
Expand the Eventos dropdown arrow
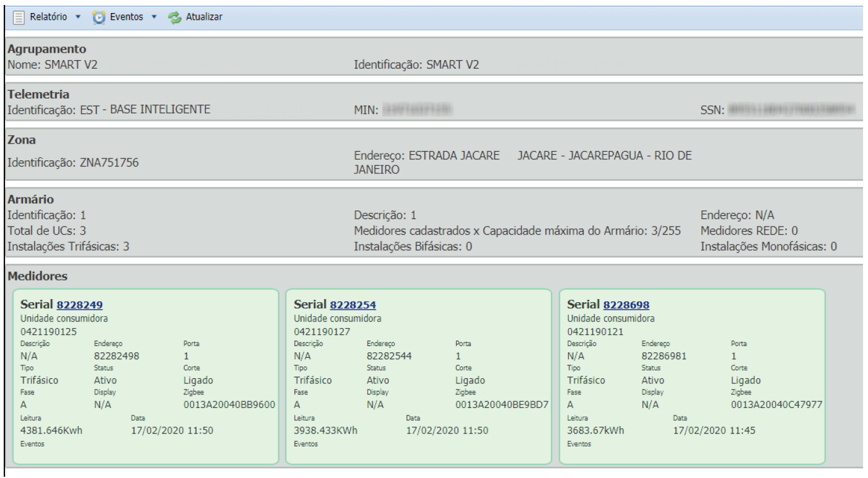[x=154, y=17]
